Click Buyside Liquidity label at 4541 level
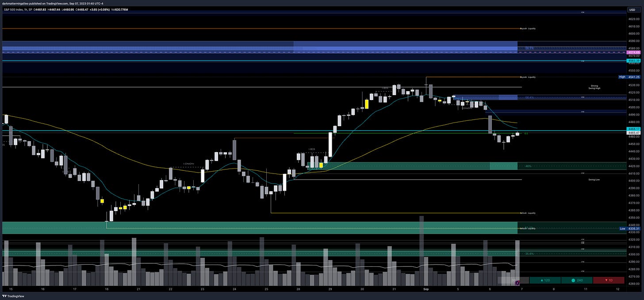 (528, 77)
